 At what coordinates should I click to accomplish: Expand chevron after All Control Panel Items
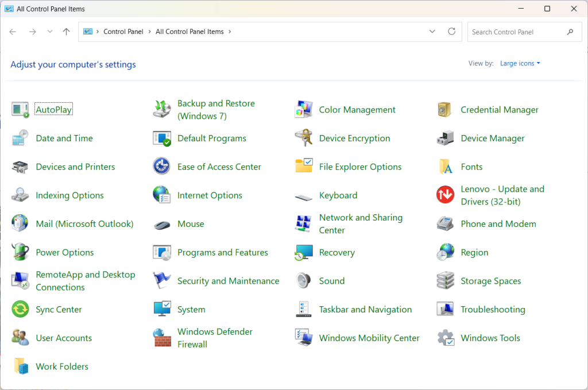[x=230, y=32]
